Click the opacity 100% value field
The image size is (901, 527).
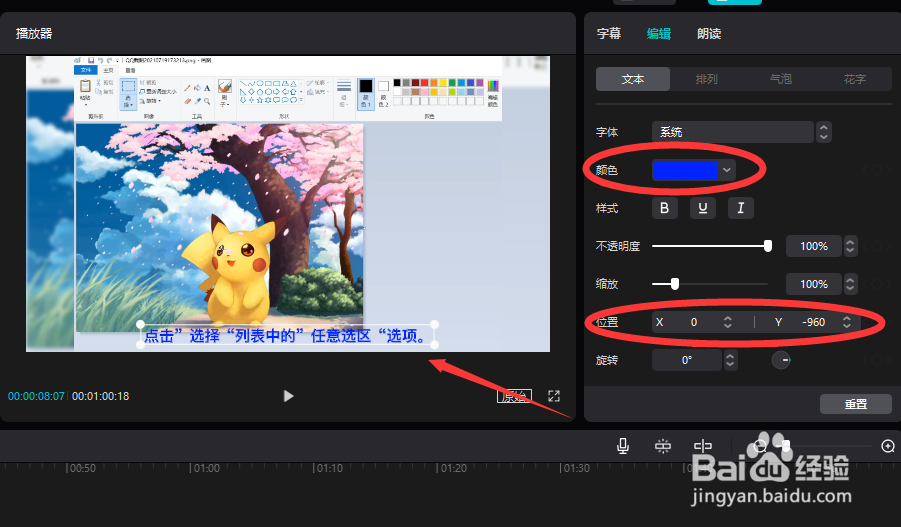[x=814, y=246]
